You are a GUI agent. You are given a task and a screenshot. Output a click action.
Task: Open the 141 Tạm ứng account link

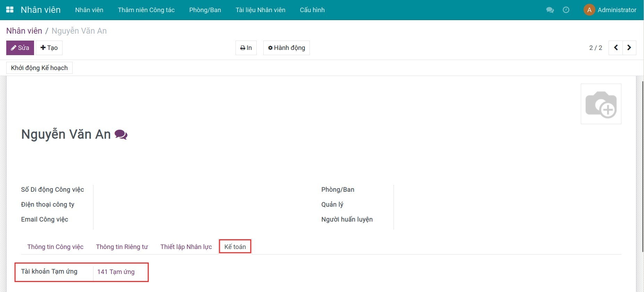pyautogui.click(x=116, y=272)
